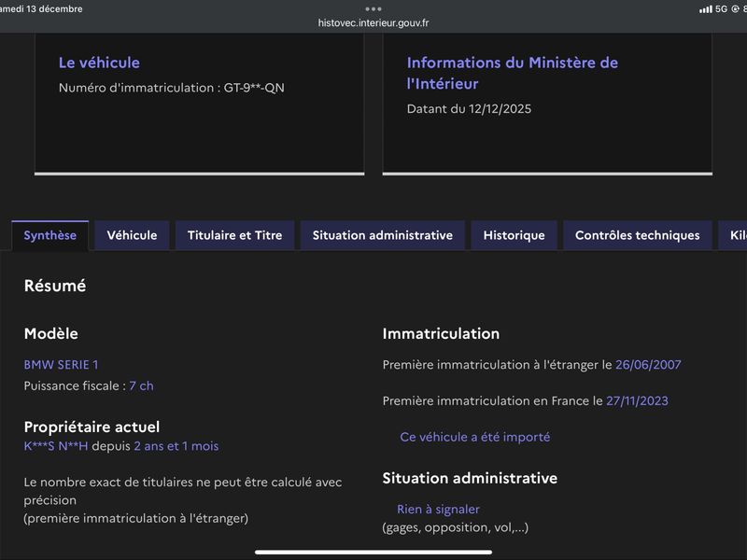Click Informations du Ministère de l'Intérieur heading

(x=512, y=73)
